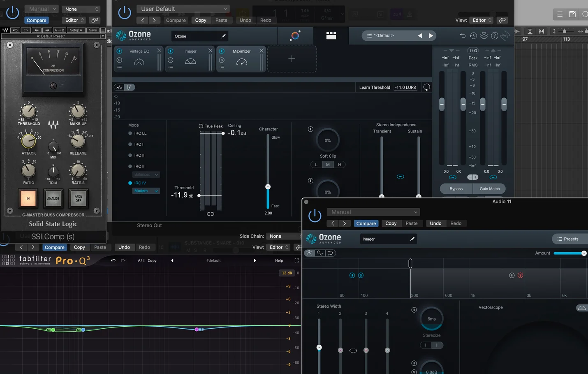The image size is (588, 374).
Task: Click Gain Match in Ozone I/O panel
Action: pyautogui.click(x=490, y=189)
